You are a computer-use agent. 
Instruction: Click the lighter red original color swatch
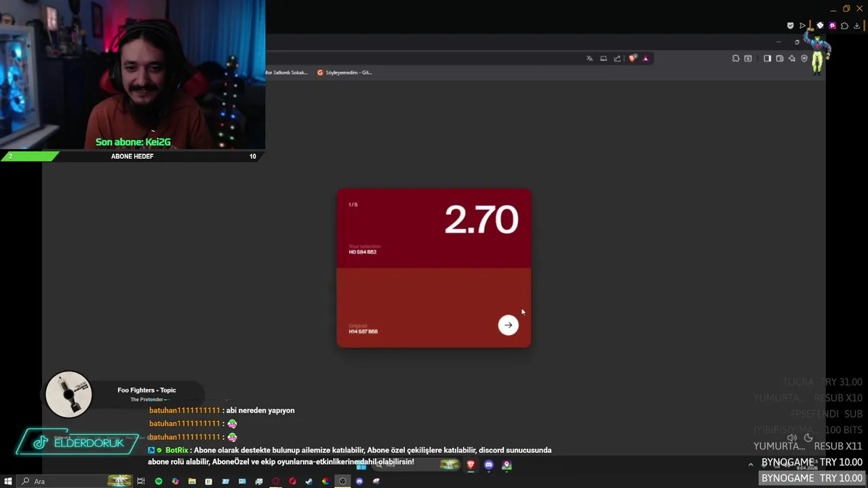pyautogui.click(x=434, y=308)
